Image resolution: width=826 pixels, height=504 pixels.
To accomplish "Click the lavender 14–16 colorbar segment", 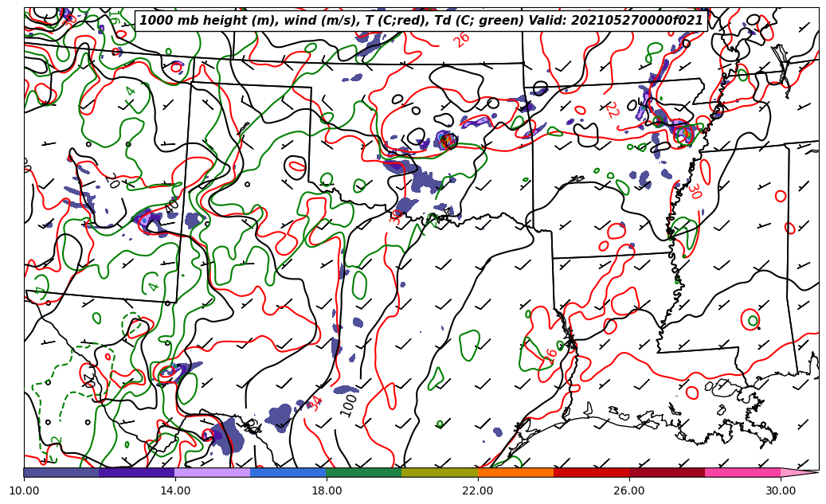I will pyautogui.click(x=213, y=472).
